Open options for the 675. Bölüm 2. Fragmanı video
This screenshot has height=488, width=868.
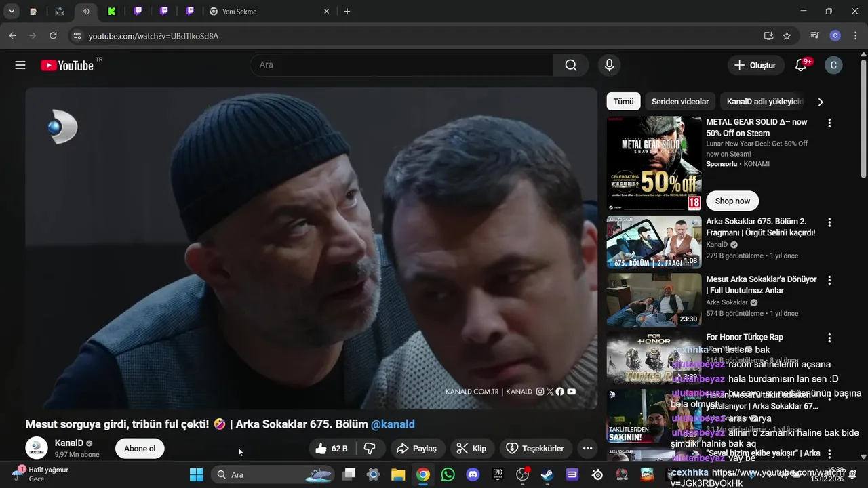(829, 222)
